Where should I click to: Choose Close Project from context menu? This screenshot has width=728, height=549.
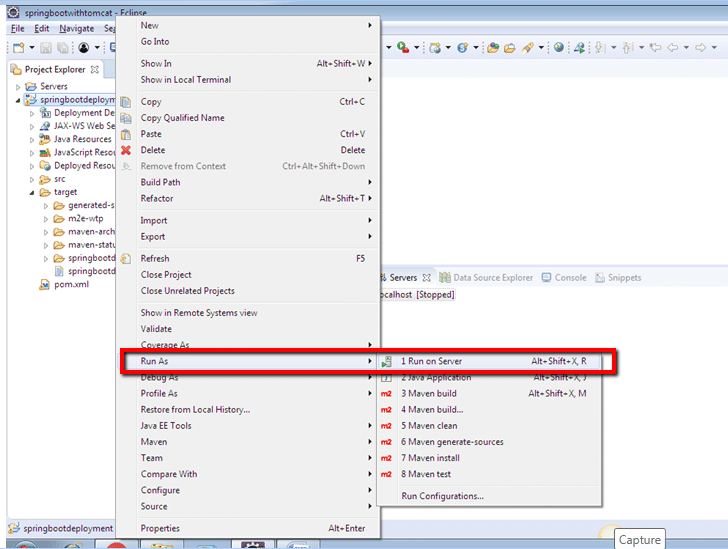pyautogui.click(x=166, y=275)
